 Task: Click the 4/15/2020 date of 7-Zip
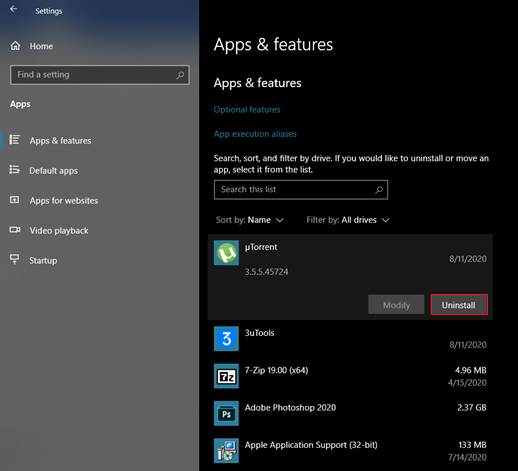[467, 383]
